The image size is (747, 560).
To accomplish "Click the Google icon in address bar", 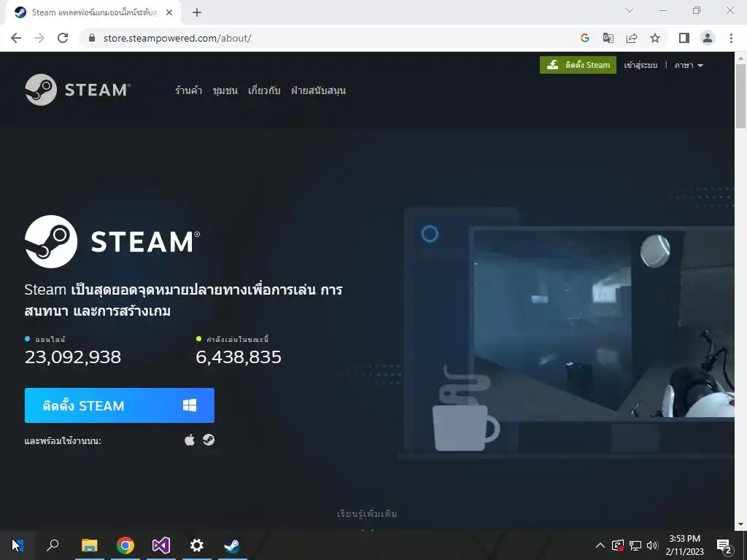I will tap(584, 38).
